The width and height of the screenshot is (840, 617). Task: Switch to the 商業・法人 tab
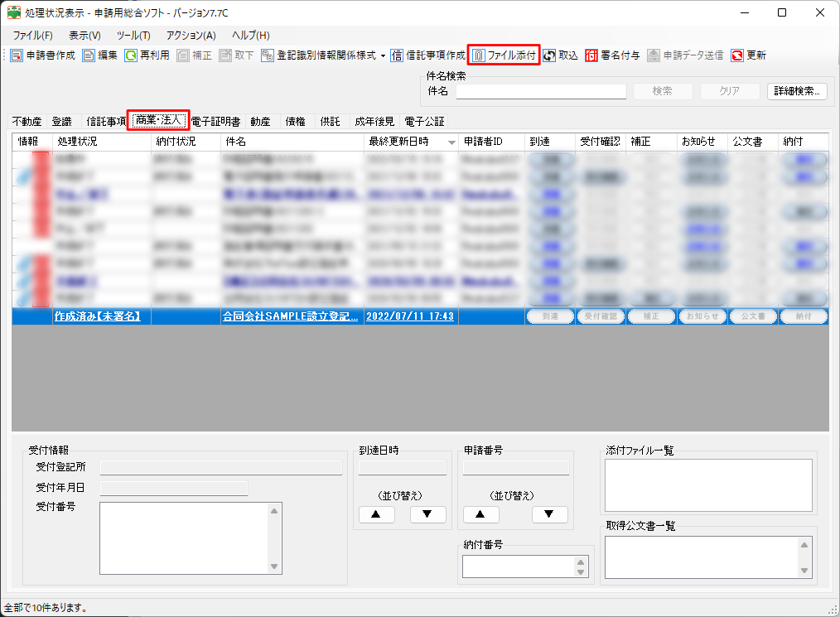pyautogui.click(x=157, y=121)
